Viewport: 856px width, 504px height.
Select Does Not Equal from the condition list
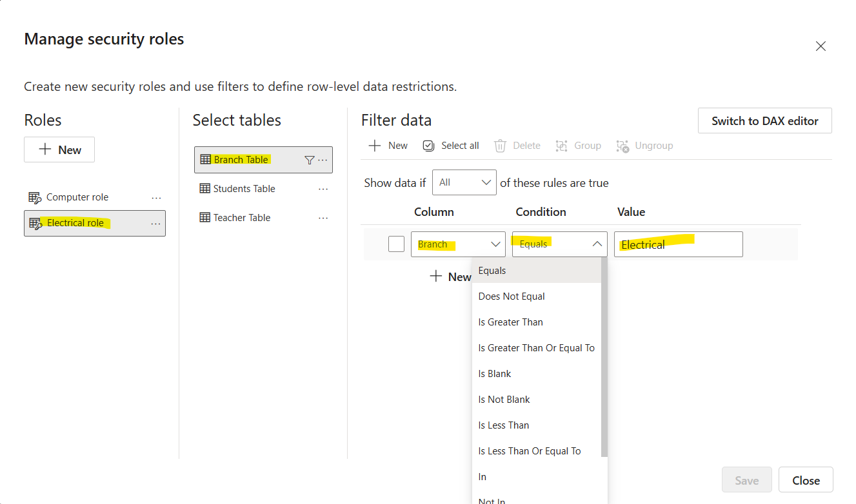(512, 296)
